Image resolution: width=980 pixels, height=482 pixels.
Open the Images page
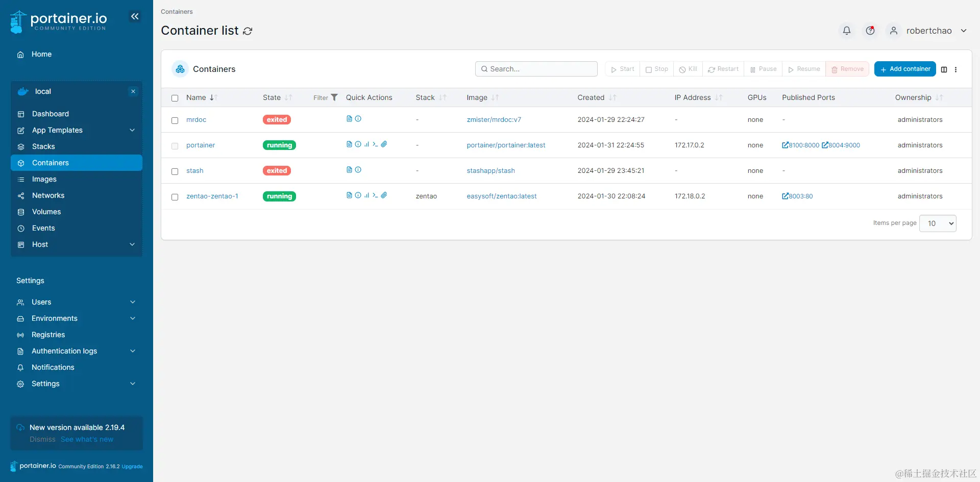tap(77, 179)
